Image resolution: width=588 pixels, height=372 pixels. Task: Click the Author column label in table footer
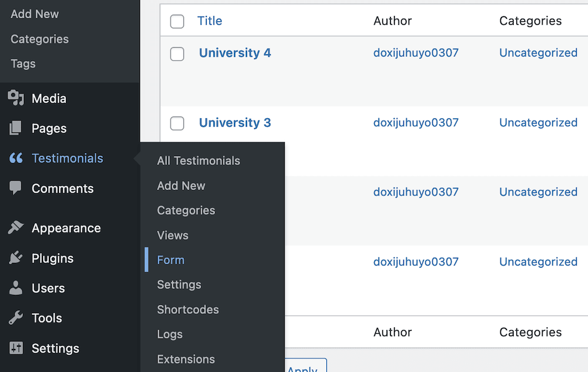pos(392,332)
